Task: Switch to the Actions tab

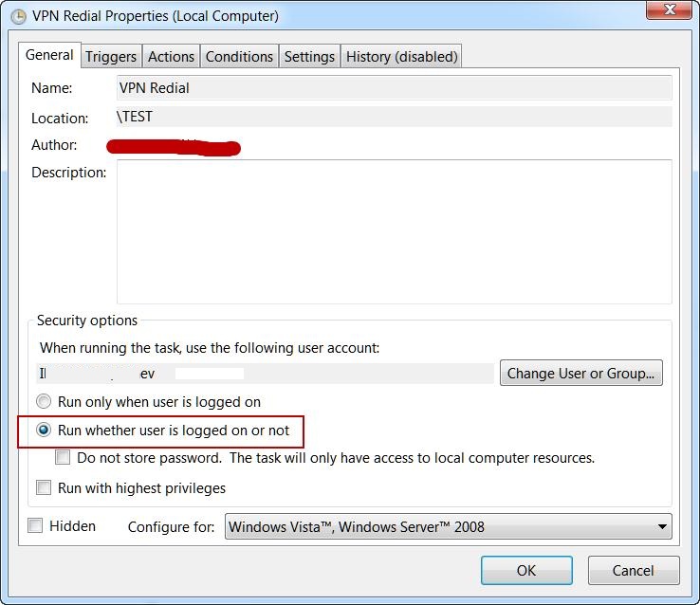Action: (x=171, y=57)
